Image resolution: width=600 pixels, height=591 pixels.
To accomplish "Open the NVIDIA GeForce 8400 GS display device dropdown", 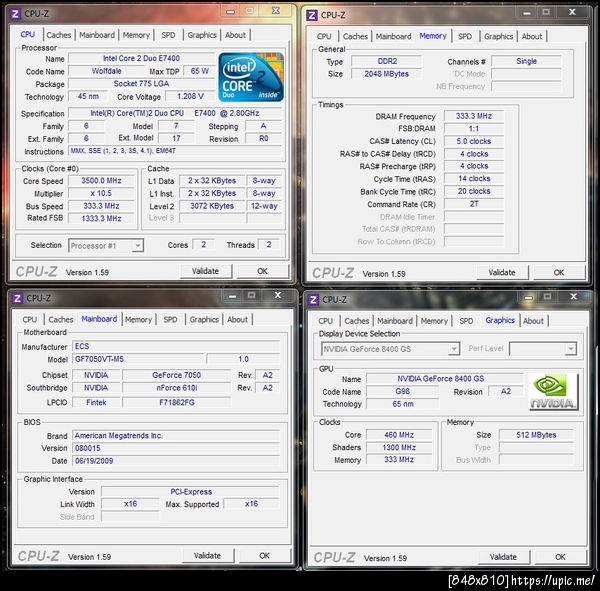I will coord(454,349).
